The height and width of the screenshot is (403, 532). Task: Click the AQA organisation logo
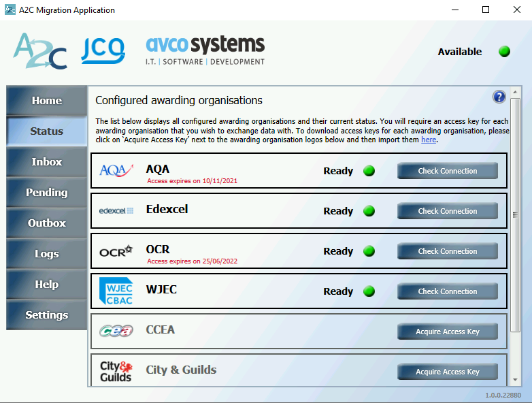(x=116, y=170)
